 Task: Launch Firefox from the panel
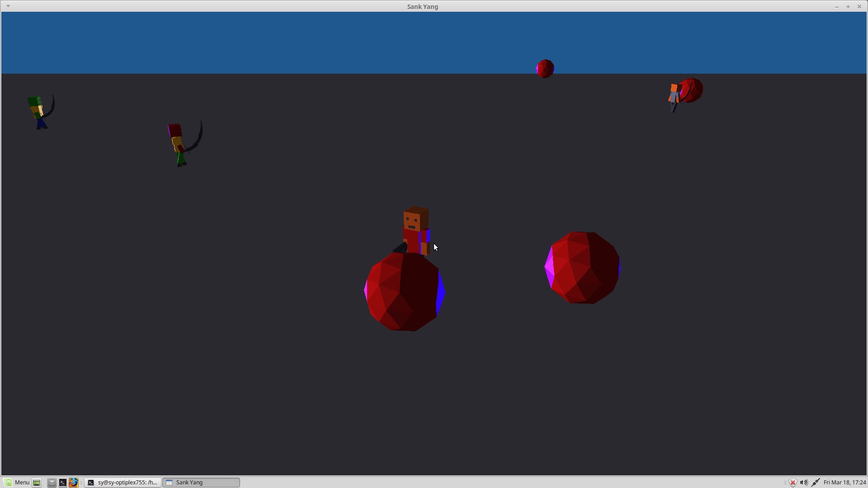click(74, 483)
